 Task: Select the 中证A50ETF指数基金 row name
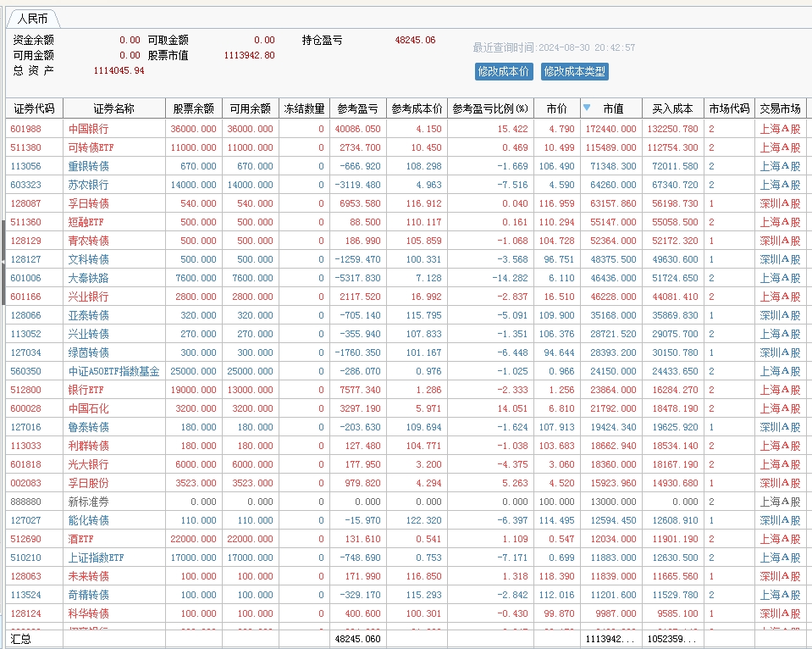click(114, 372)
